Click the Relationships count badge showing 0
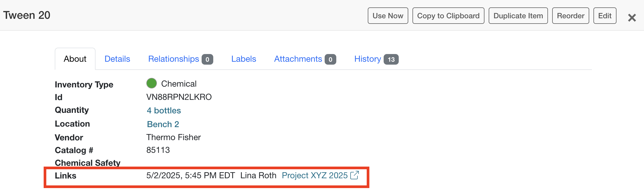 pos(208,59)
